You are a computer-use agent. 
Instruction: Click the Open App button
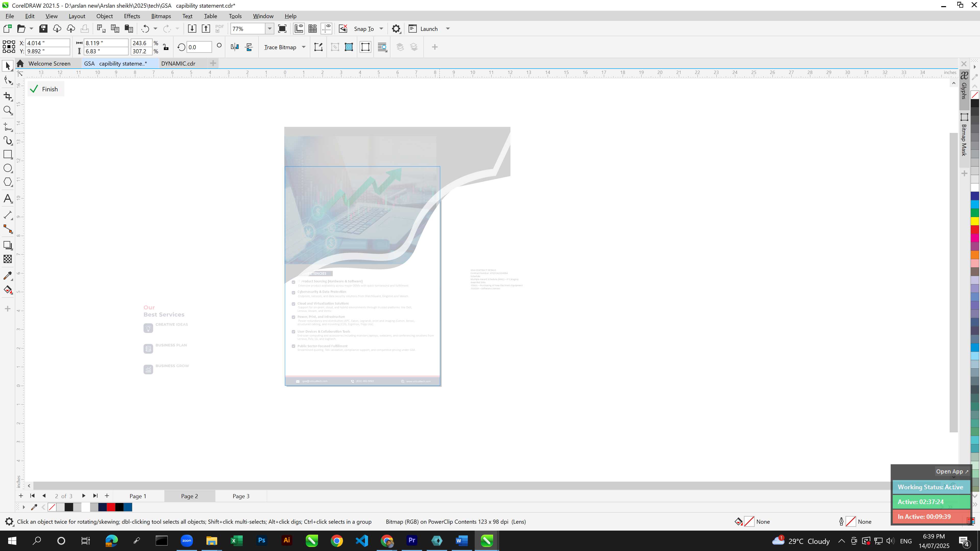click(952, 471)
